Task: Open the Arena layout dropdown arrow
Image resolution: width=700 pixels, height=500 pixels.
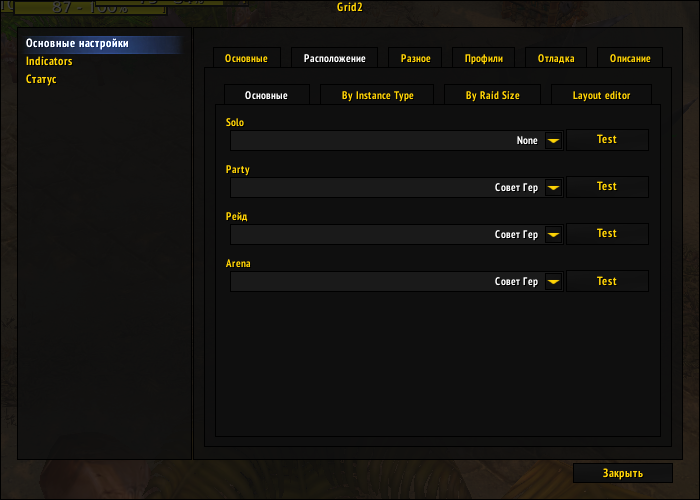Action: pyautogui.click(x=553, y=282)
